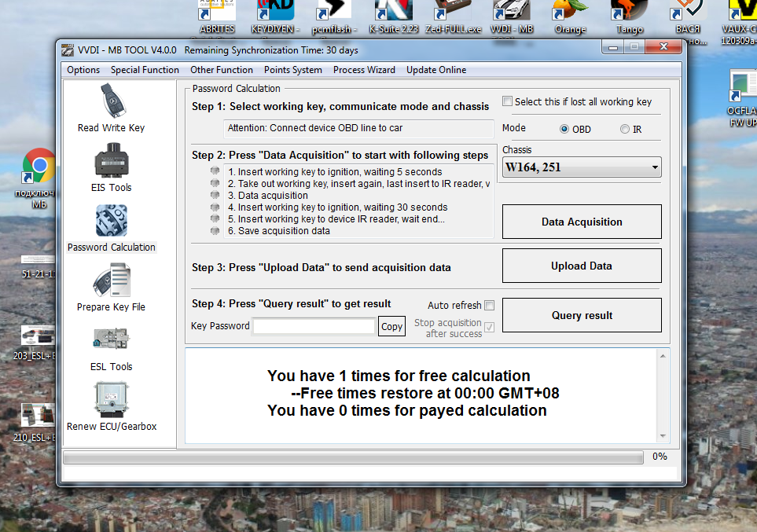Click the Upload Data button

(582, 266)
